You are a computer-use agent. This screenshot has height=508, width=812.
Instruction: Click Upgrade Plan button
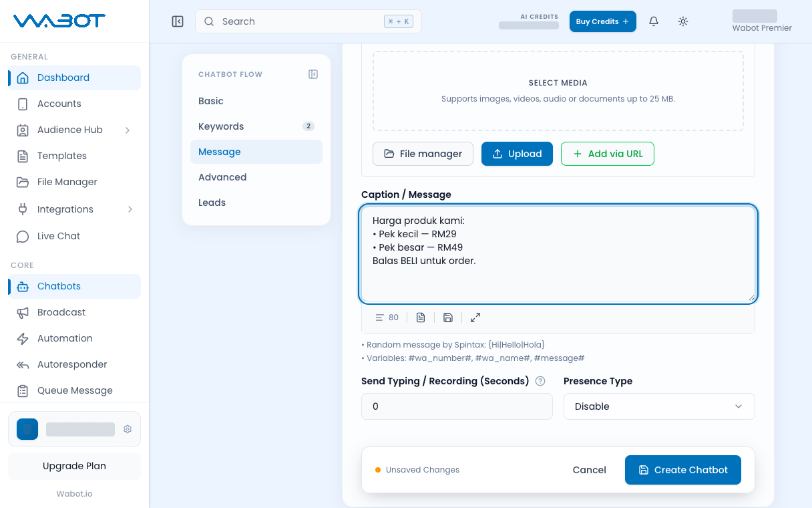coord(74,466)
